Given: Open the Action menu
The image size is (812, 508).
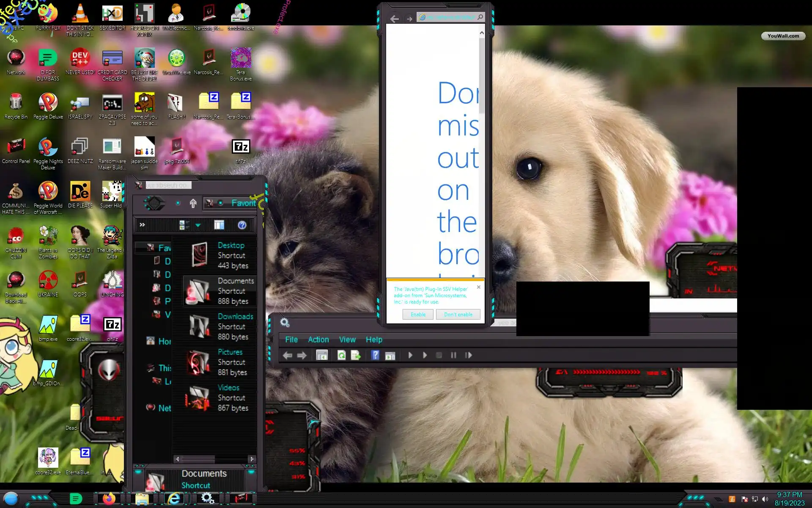Looking at the screenshot, I should (x=318, y=340).
